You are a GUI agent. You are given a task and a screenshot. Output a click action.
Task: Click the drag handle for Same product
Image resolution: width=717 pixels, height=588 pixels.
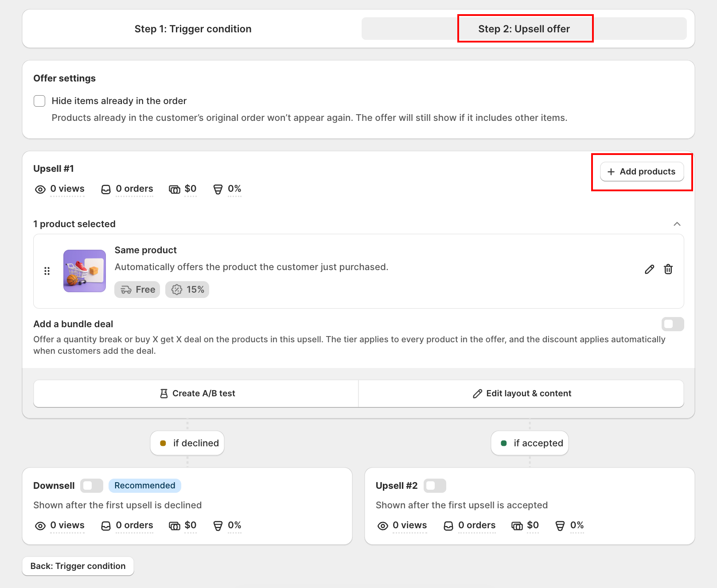[47, 271]
